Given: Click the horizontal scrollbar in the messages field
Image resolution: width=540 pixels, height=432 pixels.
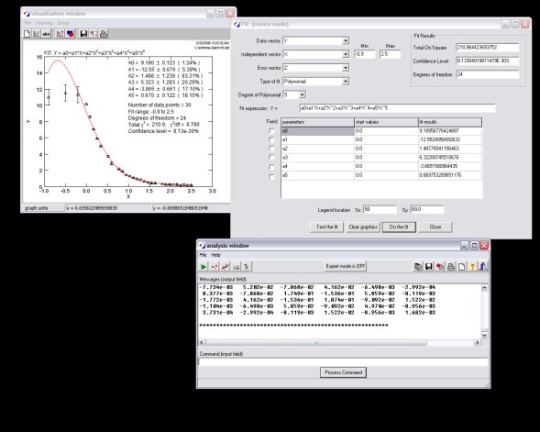Looking at the screenshot, I should (339, 342).
